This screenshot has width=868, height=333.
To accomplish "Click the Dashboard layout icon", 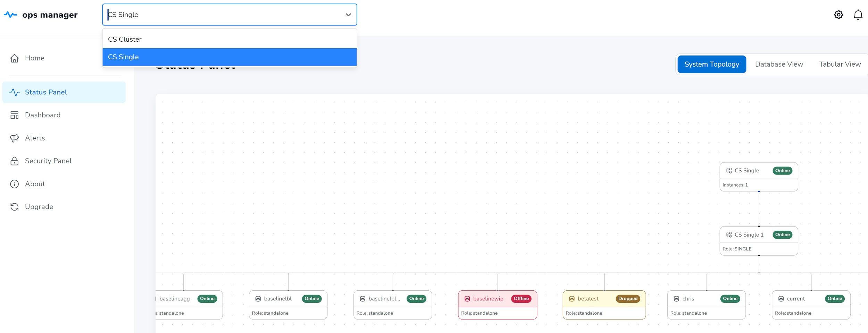I will (x=14, y=115).
